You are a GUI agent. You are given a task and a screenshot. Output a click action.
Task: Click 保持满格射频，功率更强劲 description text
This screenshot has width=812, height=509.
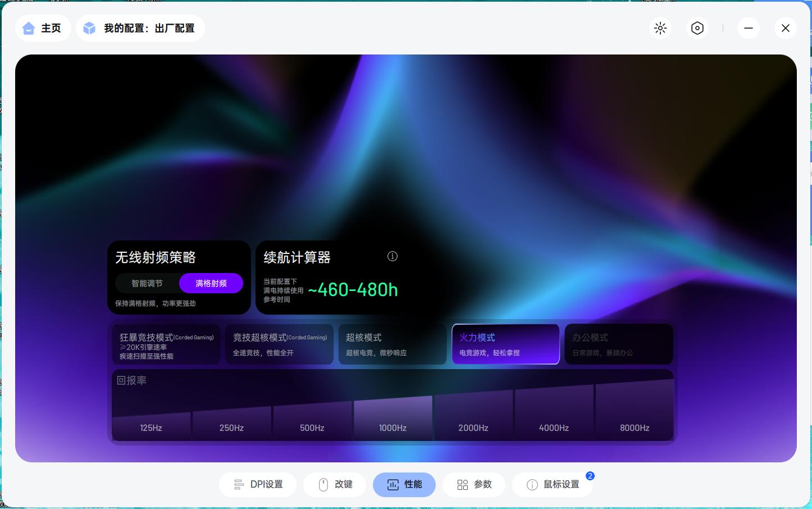[156, 303]
